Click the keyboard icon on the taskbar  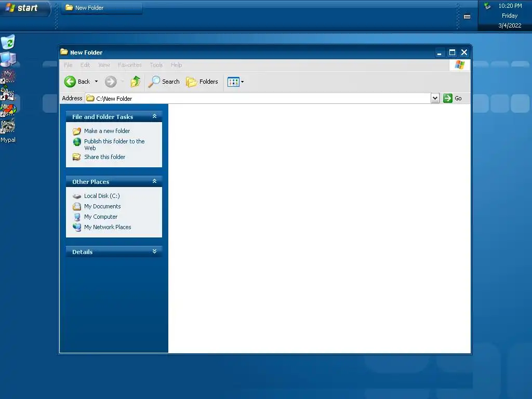pos(467,16)
